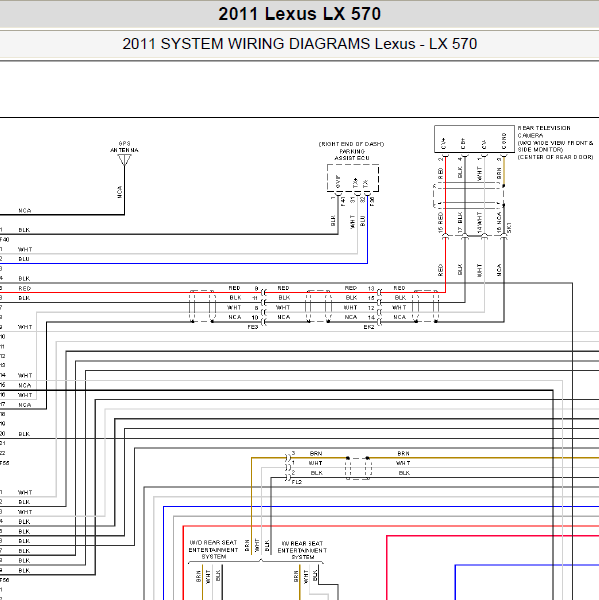
Task: Click the F38 label under Parking Assist ECU
Action: 372,201
